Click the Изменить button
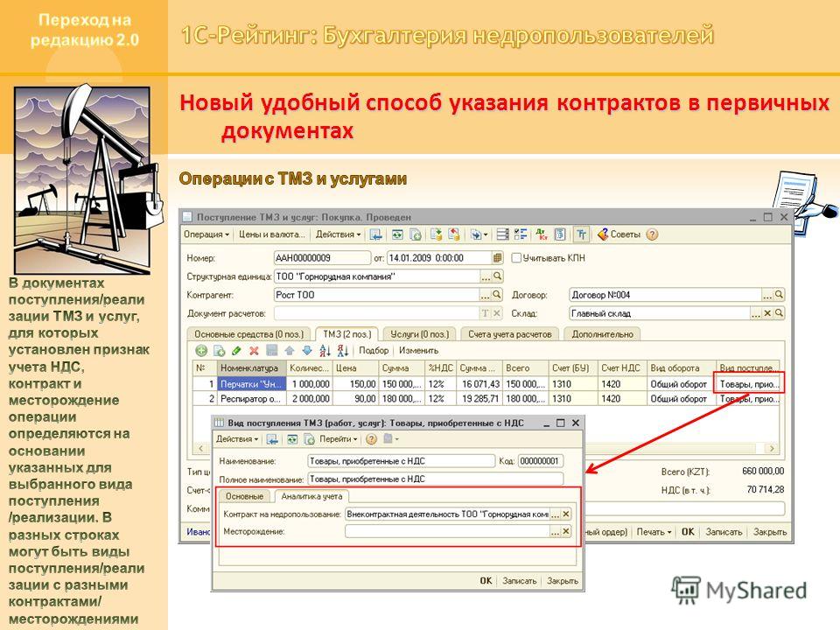This screenshot has width=840, height=630. click(418, 351)
